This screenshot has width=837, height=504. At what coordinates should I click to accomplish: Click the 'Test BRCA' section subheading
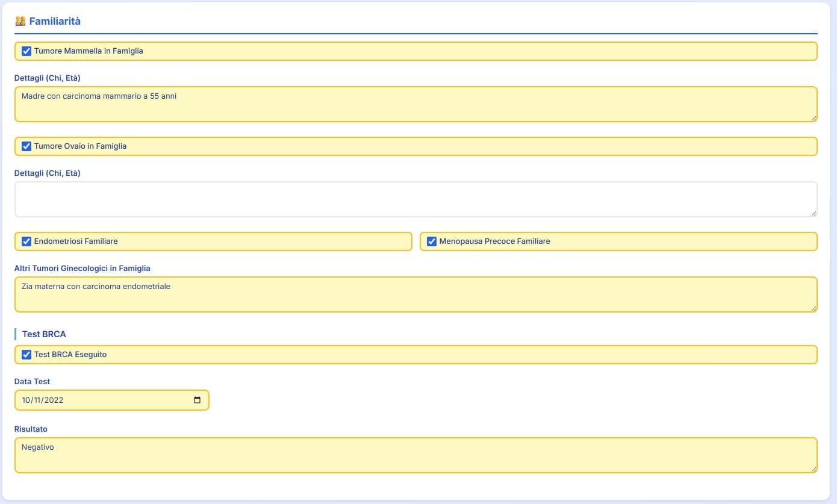click(x=44, y=334)
